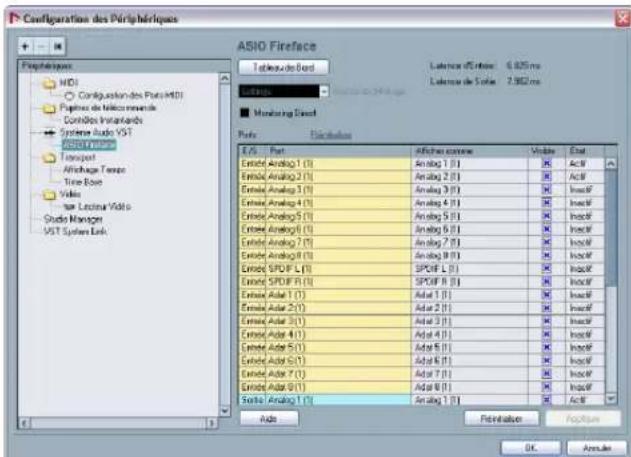Screen dimensions: 631x457
Task: Click the État column header
Action: [584, 151]
